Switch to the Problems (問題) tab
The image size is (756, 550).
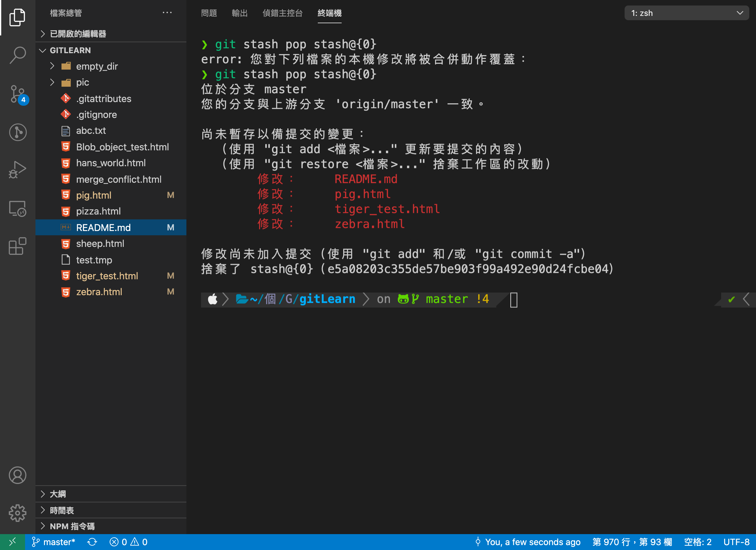tap(209, 13)
